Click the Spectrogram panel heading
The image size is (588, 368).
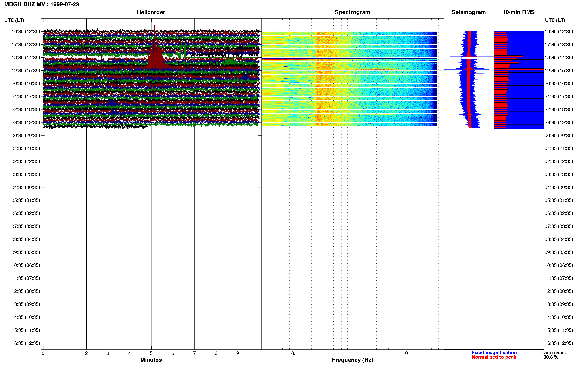(x=352, y=12)
